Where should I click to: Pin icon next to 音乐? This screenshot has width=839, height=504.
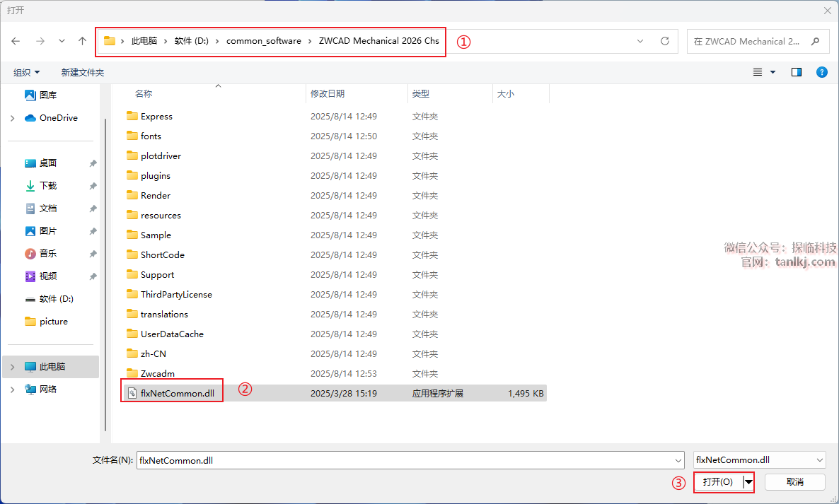[93, 253]
